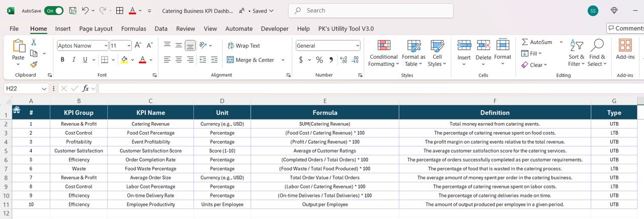Click Merge & Center button
This screenshot has height=219, width=644.
pyautogui.click(x=251, y=60)
